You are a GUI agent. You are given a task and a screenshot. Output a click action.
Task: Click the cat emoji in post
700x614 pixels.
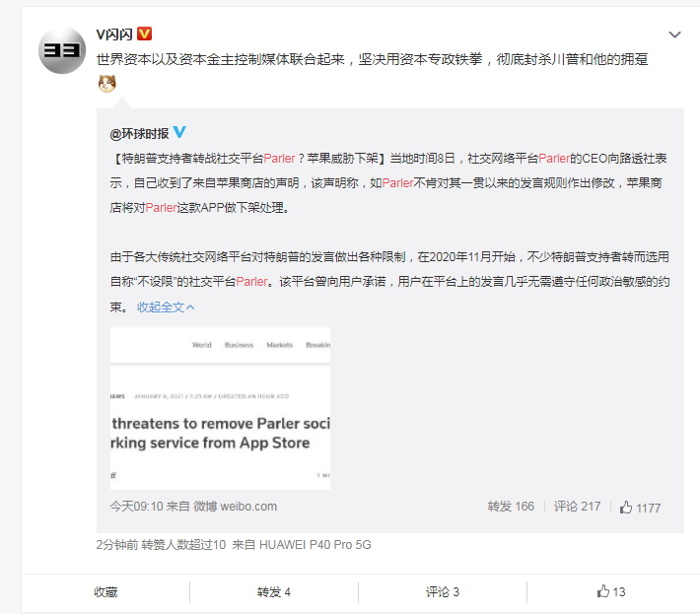point(107,84)
